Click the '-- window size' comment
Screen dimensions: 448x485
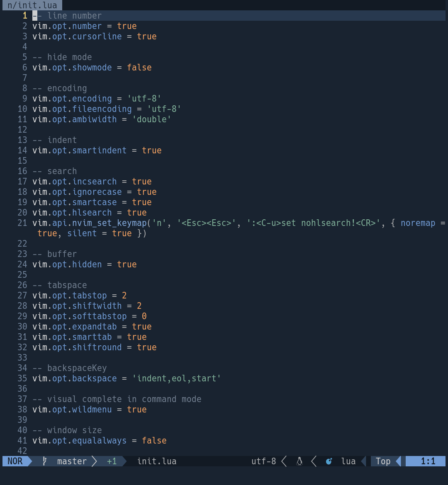67,430
